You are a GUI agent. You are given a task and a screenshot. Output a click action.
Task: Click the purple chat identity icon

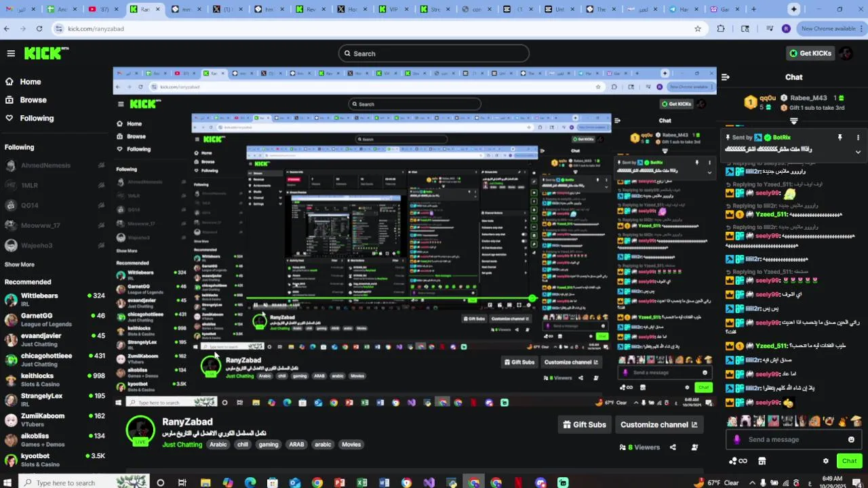pos(737,439)
